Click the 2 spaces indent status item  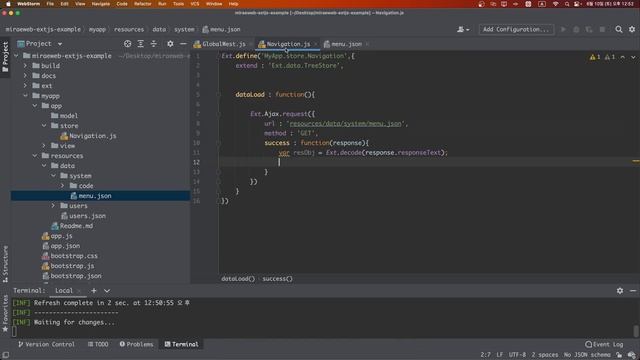(544, 355)
